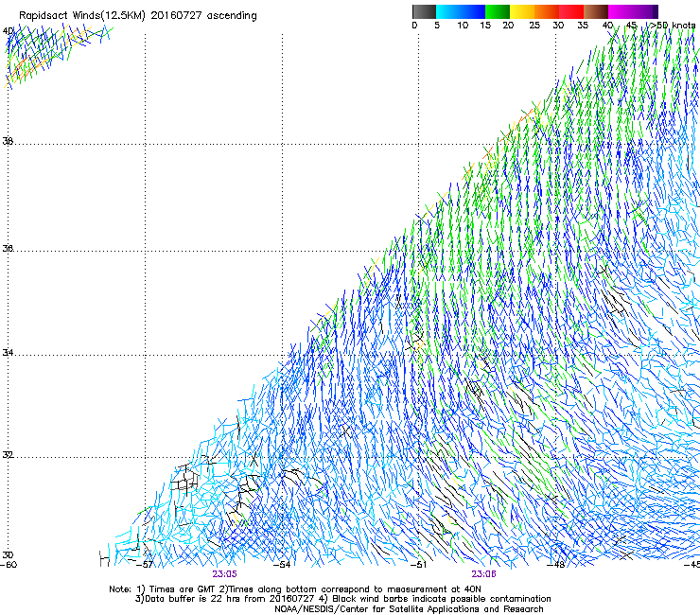Click the latitude label '32'
Image resolution: width=700 pixels, height=615 pixels.
point(8,455)
